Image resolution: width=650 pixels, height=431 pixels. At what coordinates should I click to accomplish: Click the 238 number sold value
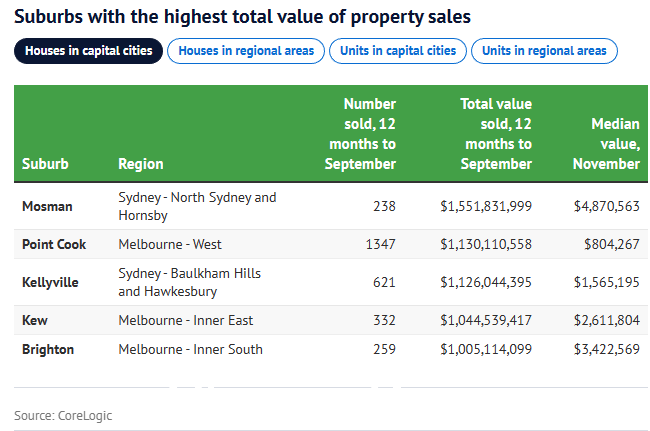[384, 206]
